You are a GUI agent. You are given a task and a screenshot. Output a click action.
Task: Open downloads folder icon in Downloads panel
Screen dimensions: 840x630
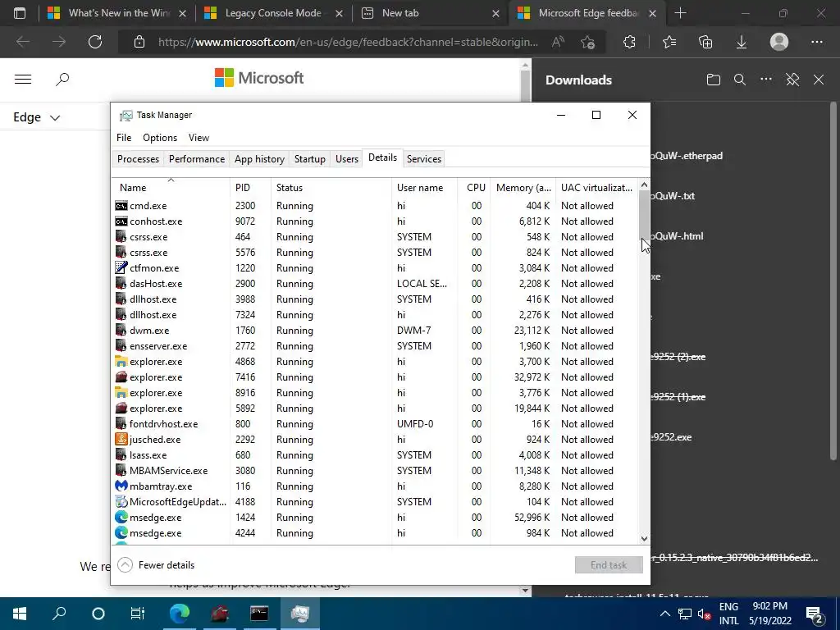click(713, 80)
